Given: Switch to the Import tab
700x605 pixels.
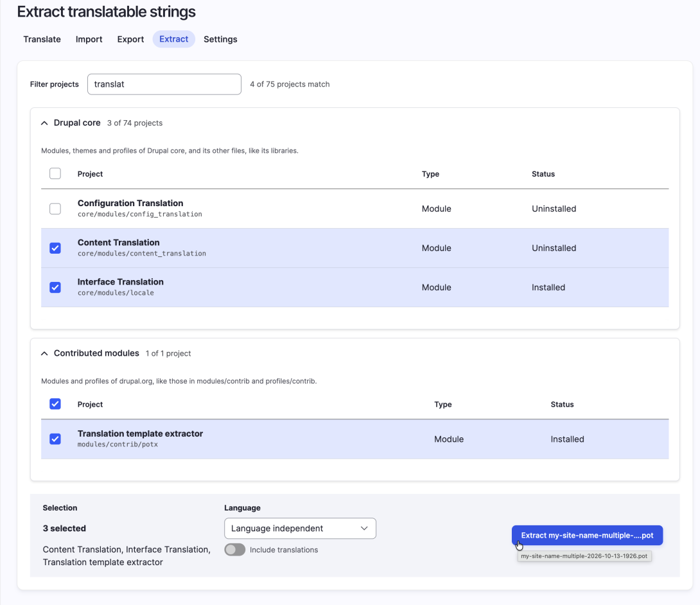Looking at the screenshot, I should click(x=89, y=39).
